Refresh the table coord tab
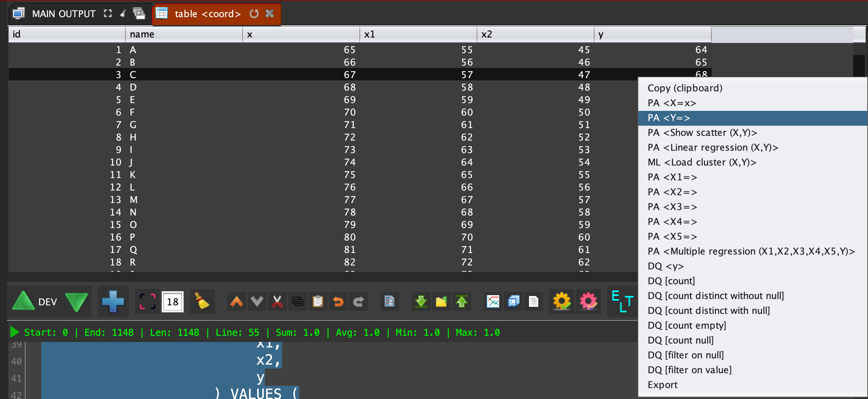Image resolution: width=868 pixels, height=399 pixels. pos(254,14)
